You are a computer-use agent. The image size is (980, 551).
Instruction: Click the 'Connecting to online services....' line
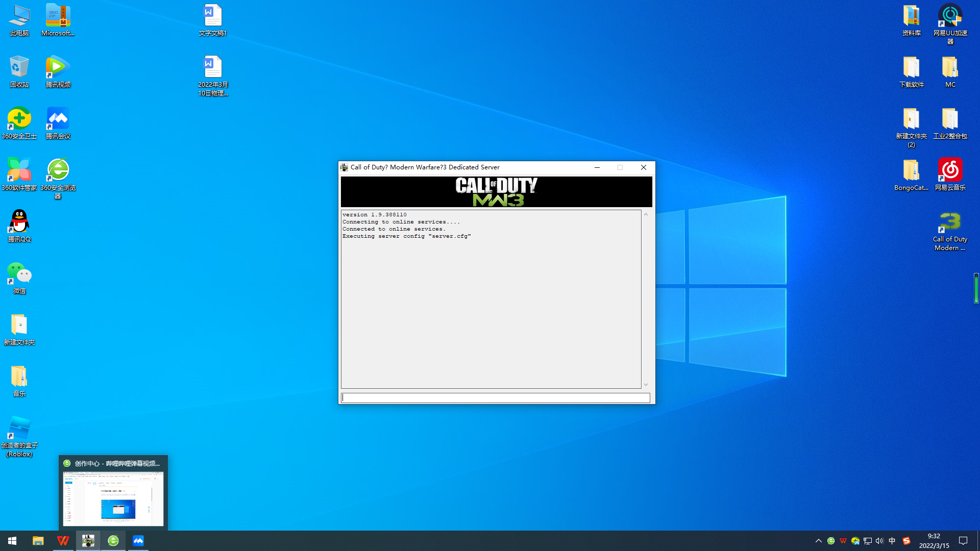(401, 222)
